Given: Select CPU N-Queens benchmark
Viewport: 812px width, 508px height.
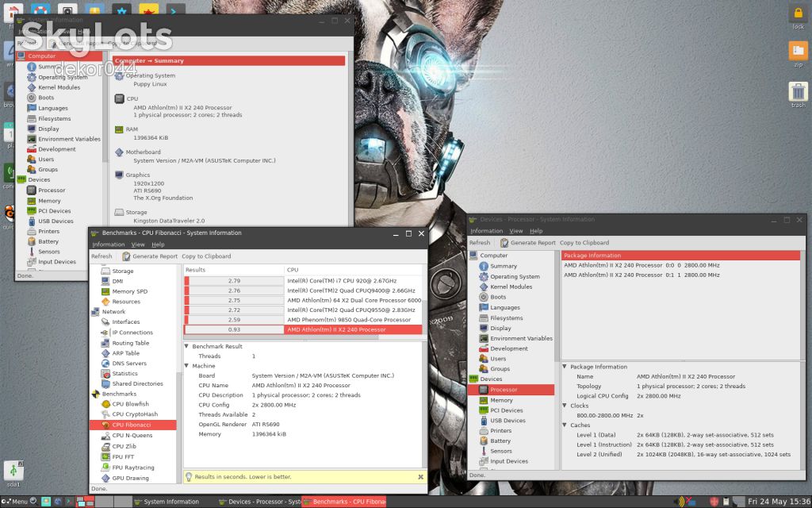Looking at the screenshot, I should 132,436.
